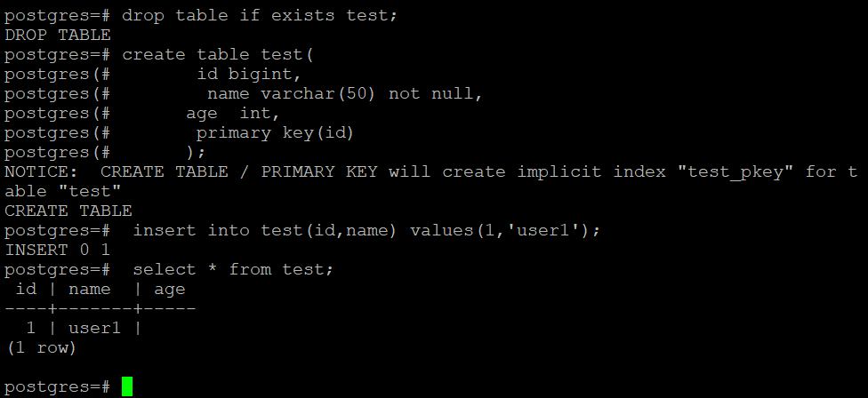Click the "age int," column definition
This screenshot has height=398, width=868.
coord(233,114)
